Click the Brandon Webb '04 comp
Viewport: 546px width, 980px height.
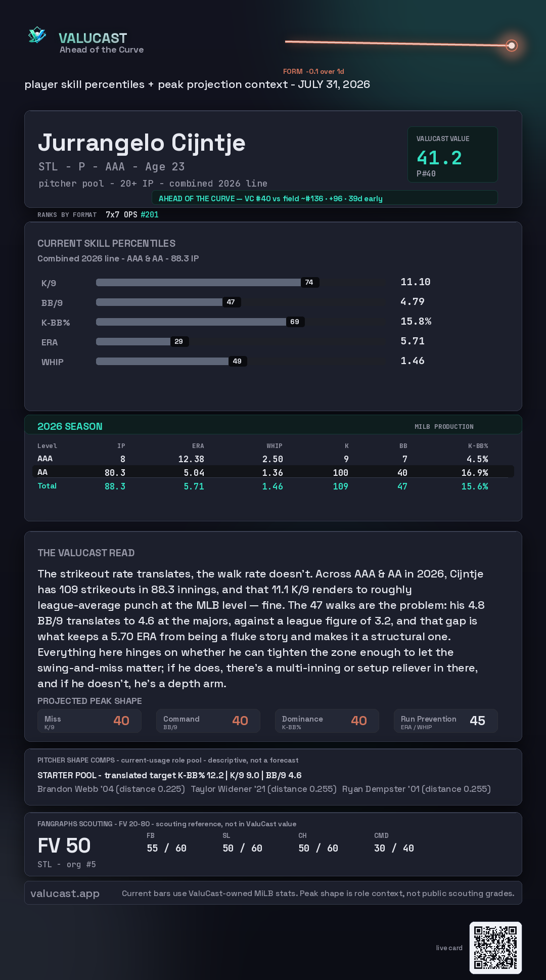pos(111,789)
